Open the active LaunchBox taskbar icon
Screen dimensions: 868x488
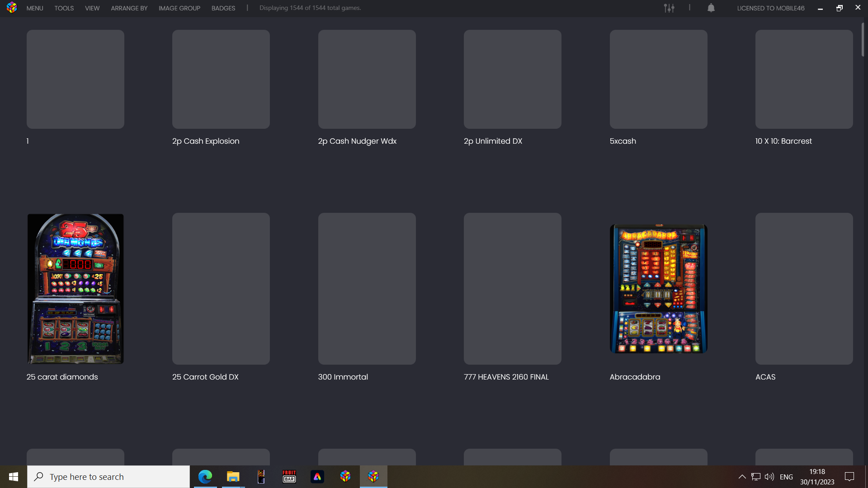(x=373, y=477)
